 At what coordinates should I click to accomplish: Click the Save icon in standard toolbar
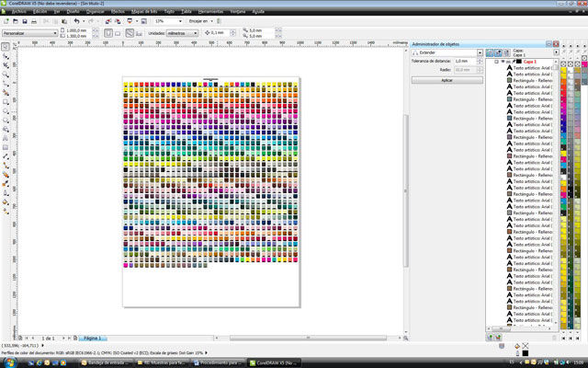click(x=24, y=20)
